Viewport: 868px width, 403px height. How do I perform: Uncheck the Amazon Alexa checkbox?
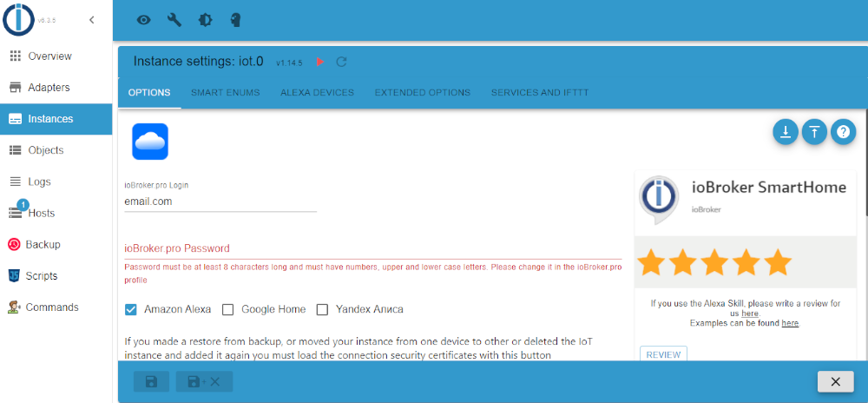[131, 309]
